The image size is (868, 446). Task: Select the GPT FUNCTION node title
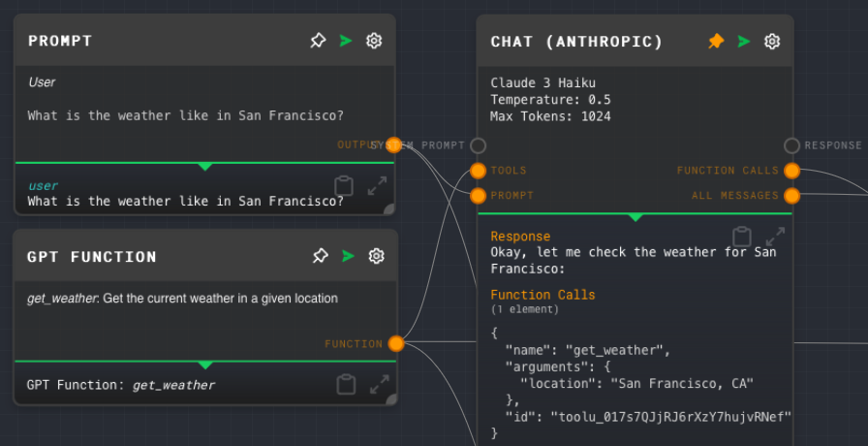[92, 257]
